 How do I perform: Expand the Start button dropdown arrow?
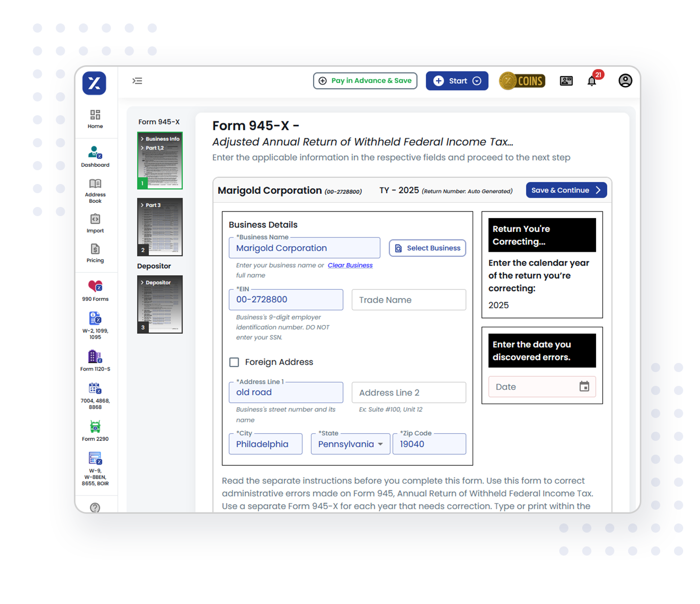tap(477, 81)
